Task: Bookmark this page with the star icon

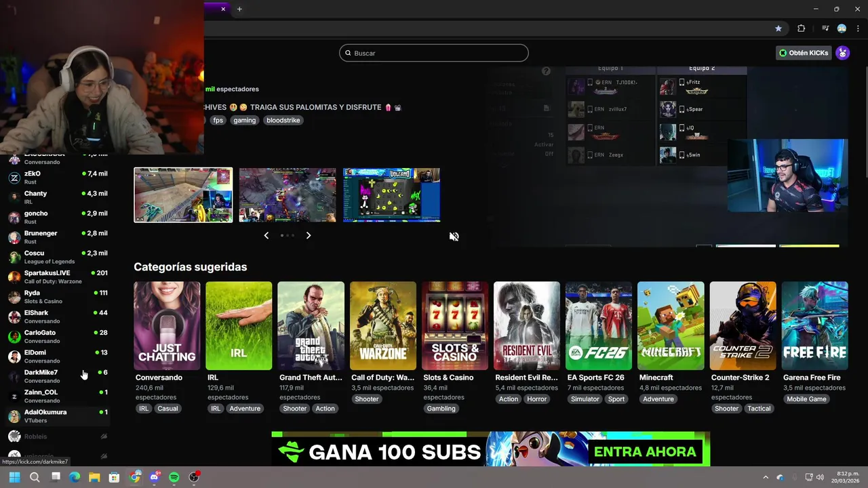Action: point(778,28)
